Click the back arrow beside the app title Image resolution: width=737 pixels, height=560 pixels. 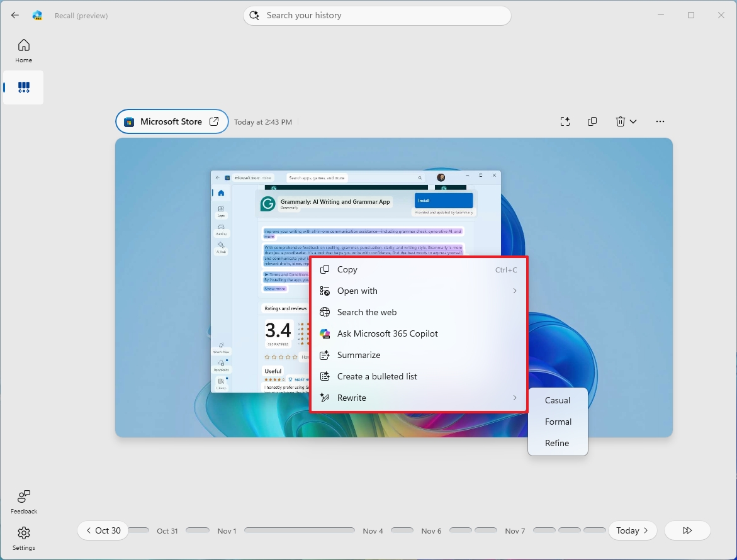[x=14, y=15]
